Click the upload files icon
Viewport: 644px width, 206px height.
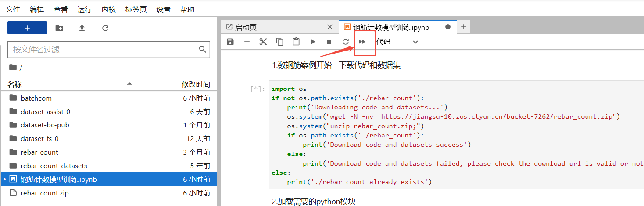[x=82, y=28]
